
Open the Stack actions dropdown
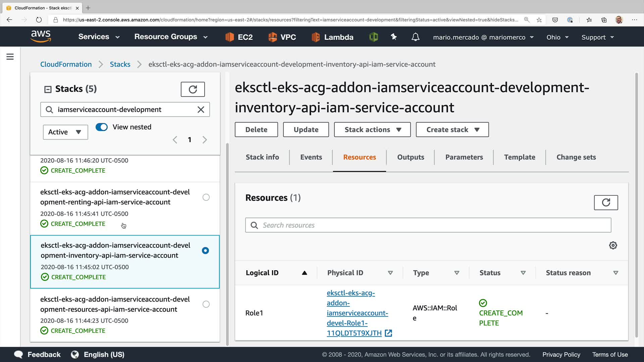372,130
